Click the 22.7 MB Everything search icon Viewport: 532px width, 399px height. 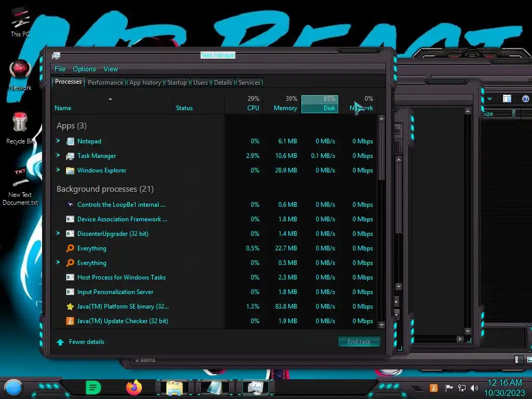coord(70,248)
